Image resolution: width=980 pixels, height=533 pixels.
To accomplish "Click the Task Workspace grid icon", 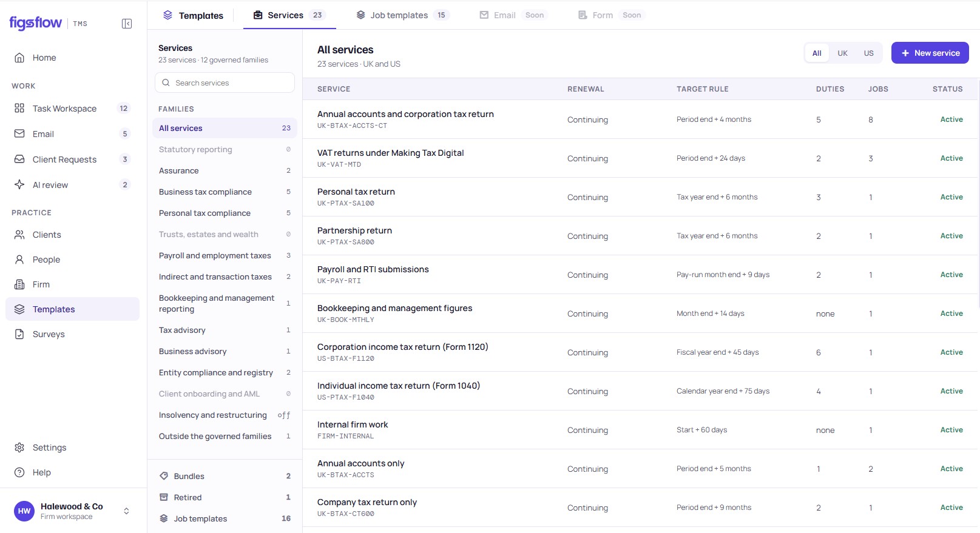I will (19, 108).
